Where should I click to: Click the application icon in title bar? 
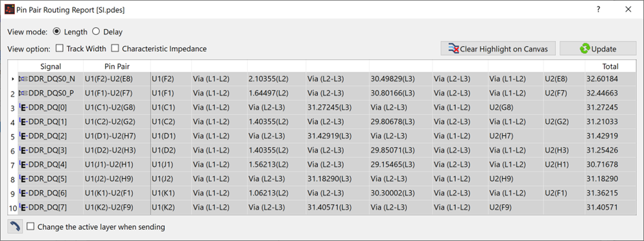10,10
